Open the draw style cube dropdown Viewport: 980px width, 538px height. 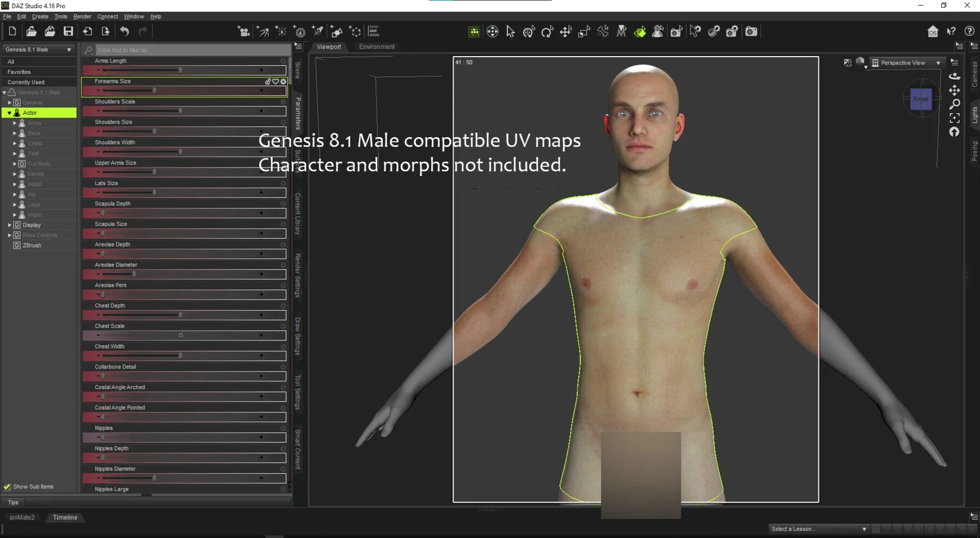pyautogui.click(x=861, y=63)
